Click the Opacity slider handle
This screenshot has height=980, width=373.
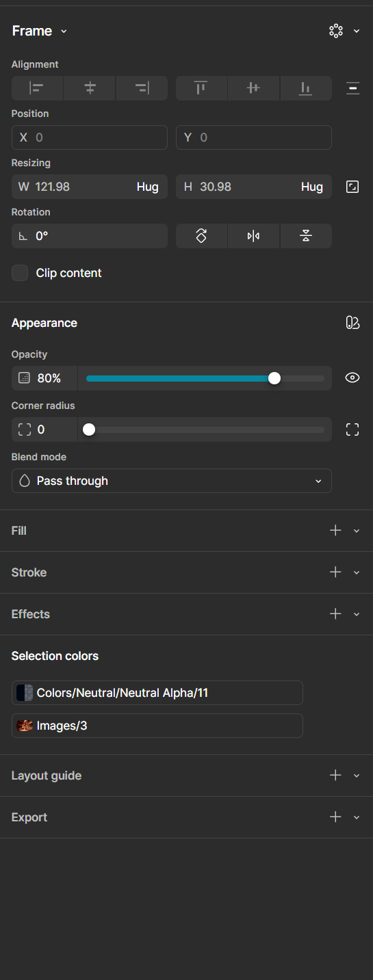click(274, 378)
